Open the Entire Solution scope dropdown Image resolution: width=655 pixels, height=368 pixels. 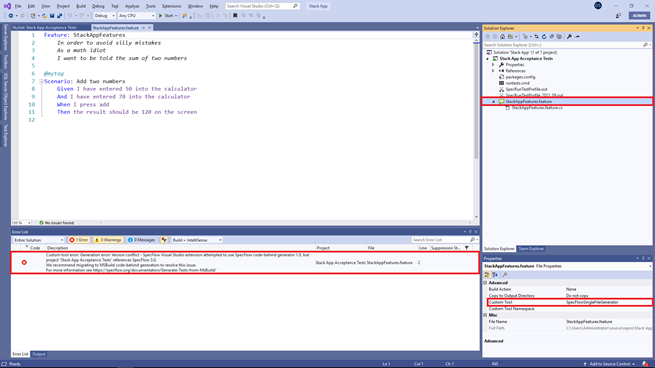pyautogui.click(x=38, y=240)
